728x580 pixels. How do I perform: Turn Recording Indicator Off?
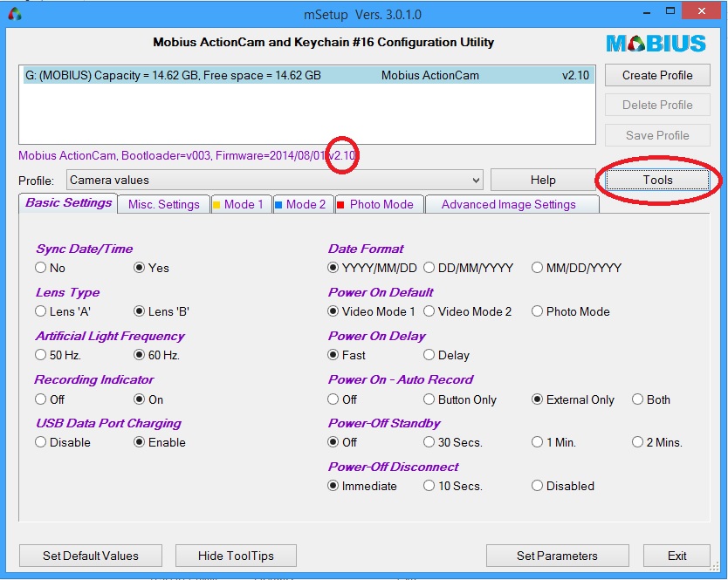pos(41,399)
